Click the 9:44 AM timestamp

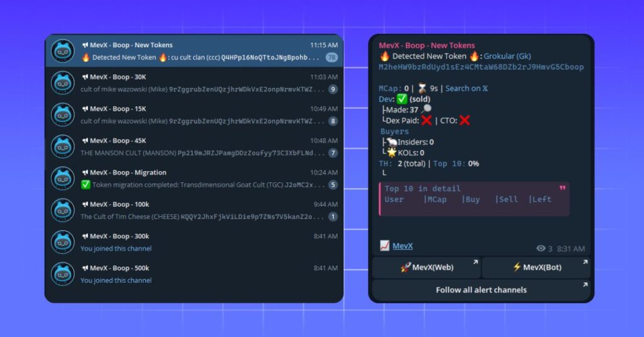coord(326,204)
